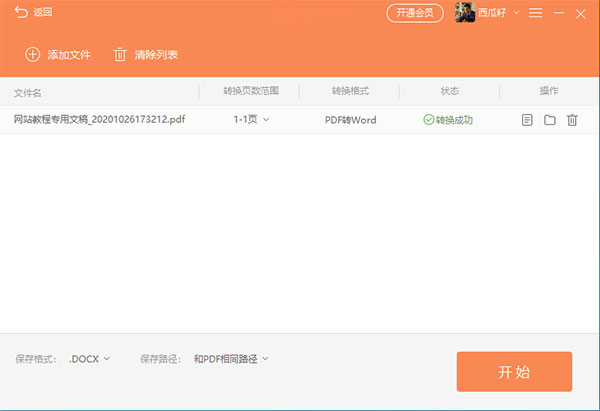Click the 保存路径 label
The height and width of the screenshot is (411, 600).
(x=160, y=359)
